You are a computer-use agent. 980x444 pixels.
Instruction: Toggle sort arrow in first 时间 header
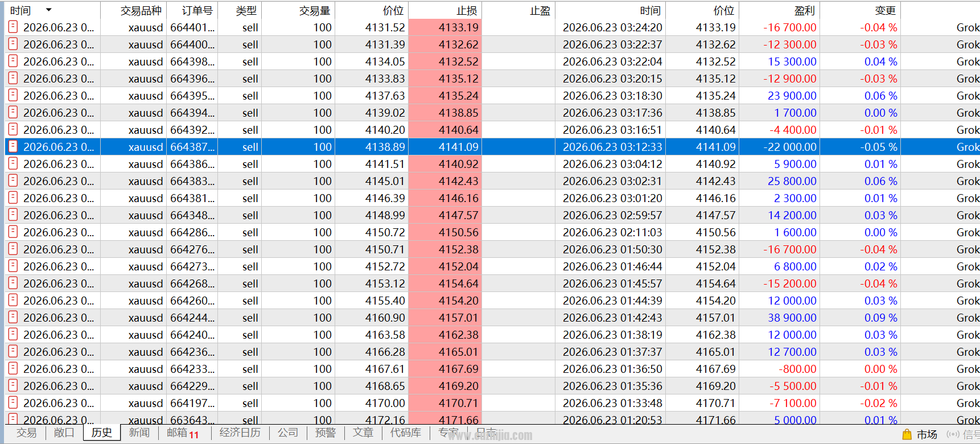(48, 10)
